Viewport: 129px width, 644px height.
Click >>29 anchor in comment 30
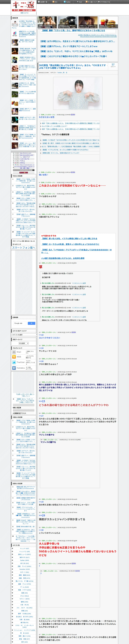click(x=42, y=516)
